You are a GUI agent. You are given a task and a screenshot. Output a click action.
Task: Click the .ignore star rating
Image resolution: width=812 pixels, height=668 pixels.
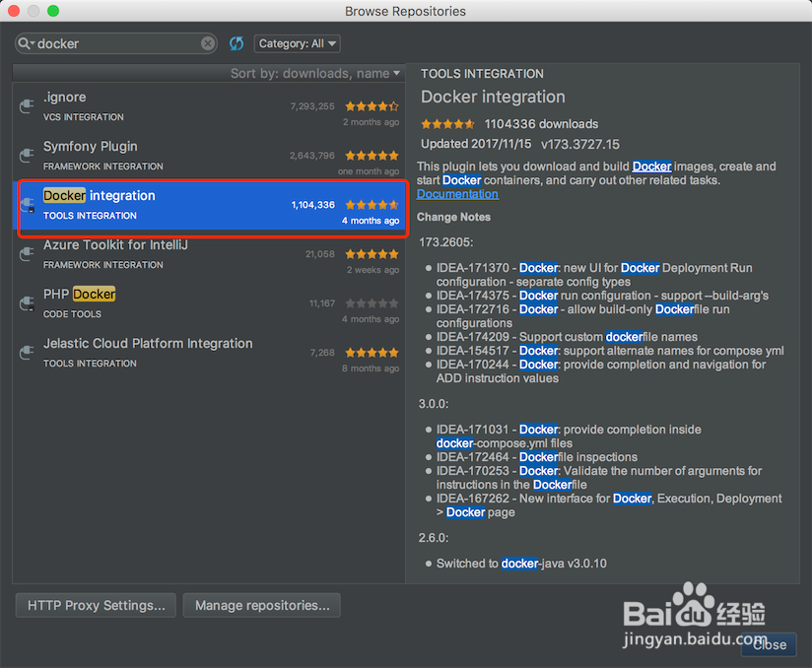372,106
